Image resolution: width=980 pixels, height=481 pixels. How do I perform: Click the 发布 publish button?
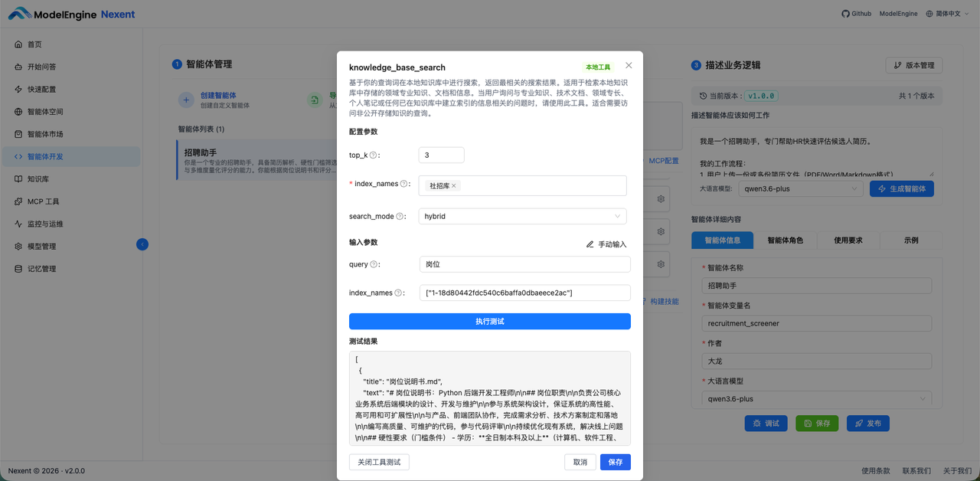[x=867, y=423]
